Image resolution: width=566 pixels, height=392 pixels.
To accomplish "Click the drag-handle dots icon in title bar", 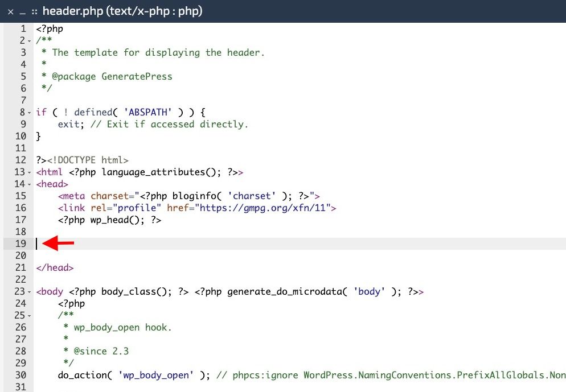I will click(34, 12).
